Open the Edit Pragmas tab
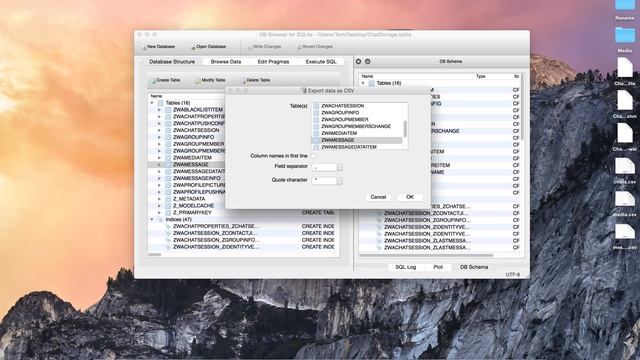This screenshot has height=360, width=640. tap(273, 62)
